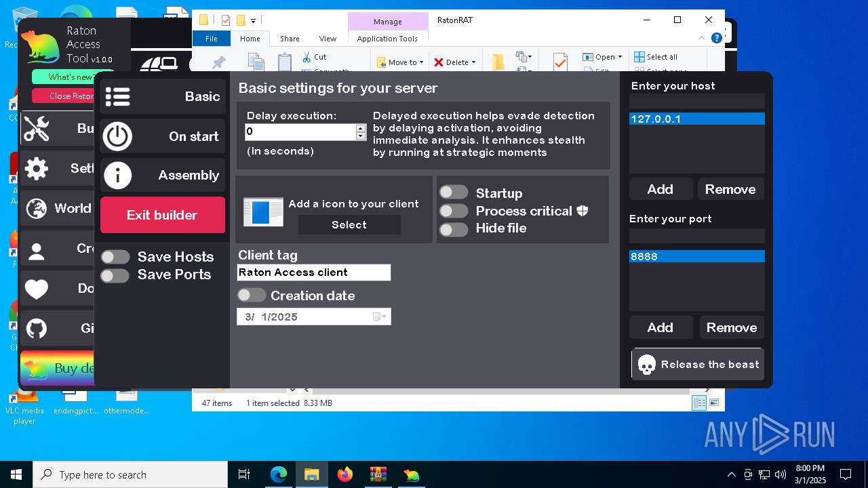Click the Enter your host input field

[x=697, y=102]
